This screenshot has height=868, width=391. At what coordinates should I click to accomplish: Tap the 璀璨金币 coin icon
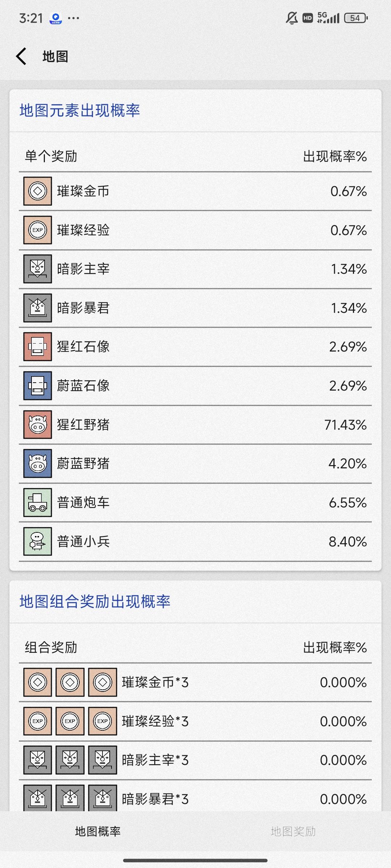pyautogui.click(x=38, y=191)
